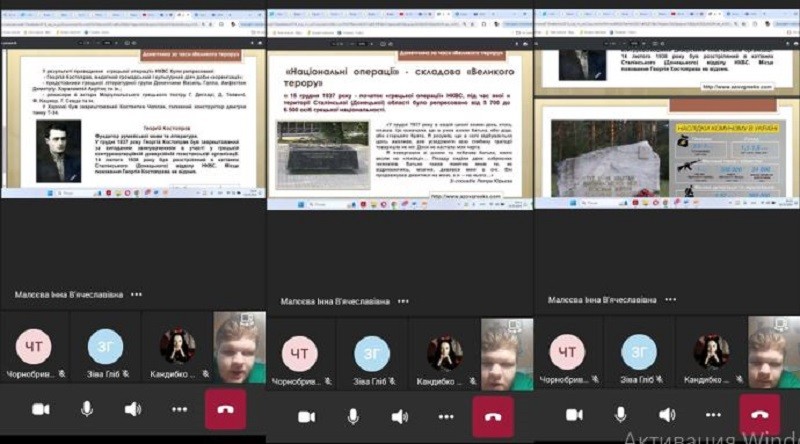Click microphone icon under memorial stone slide call
This screenshot has width=800, height=444.
click(x=620, y=414)
